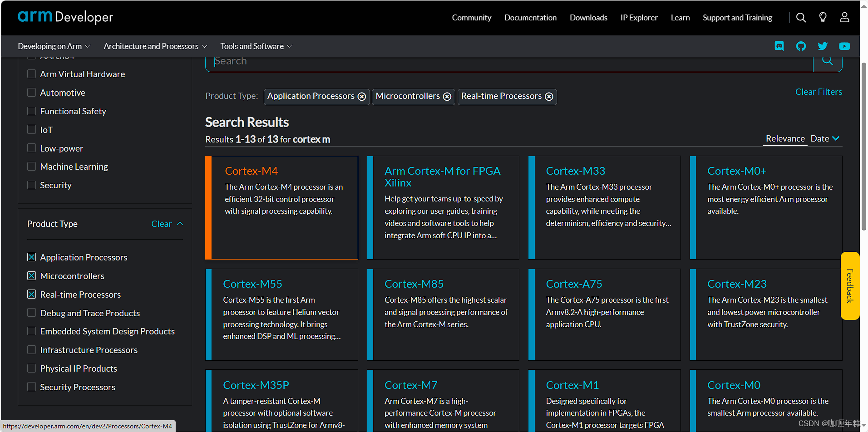Open the Community menu item

472,18
